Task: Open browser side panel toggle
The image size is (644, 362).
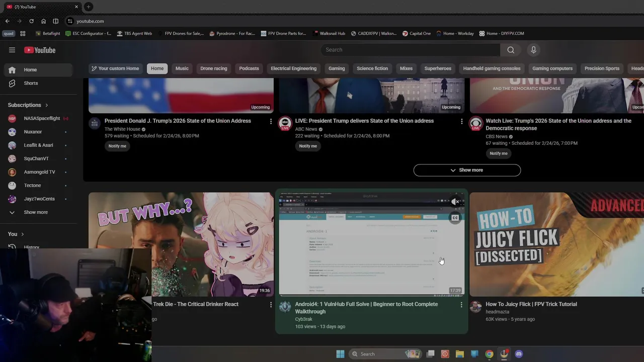Action: click(x=55, y=21)
